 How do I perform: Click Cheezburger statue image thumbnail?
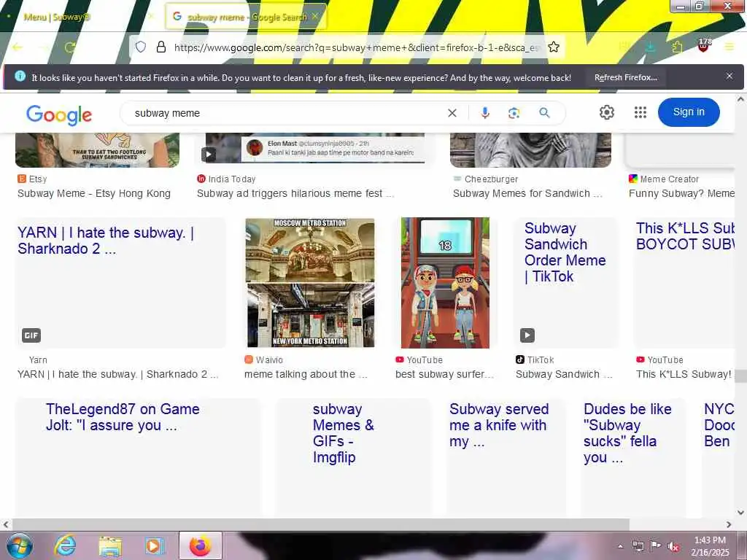click(531, 150)
